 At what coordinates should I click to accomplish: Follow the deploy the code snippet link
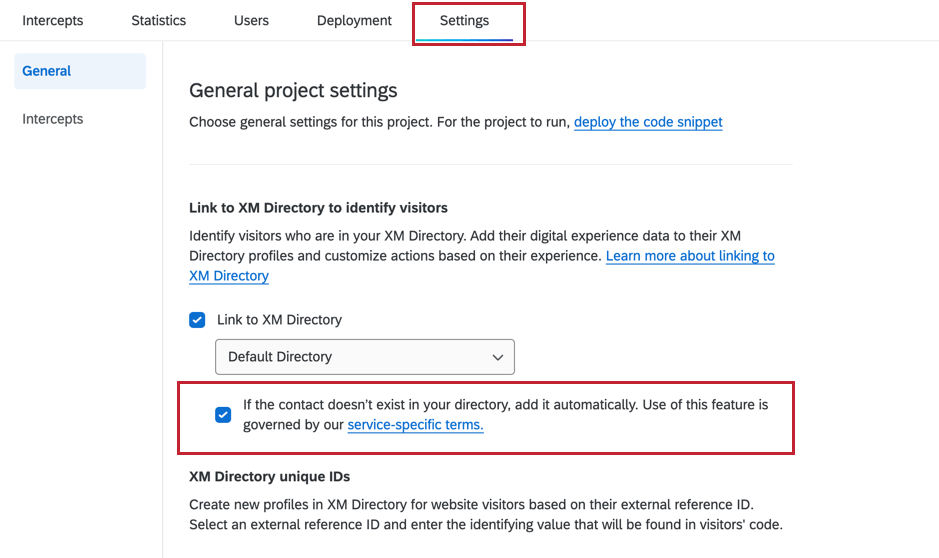point(648,122)
